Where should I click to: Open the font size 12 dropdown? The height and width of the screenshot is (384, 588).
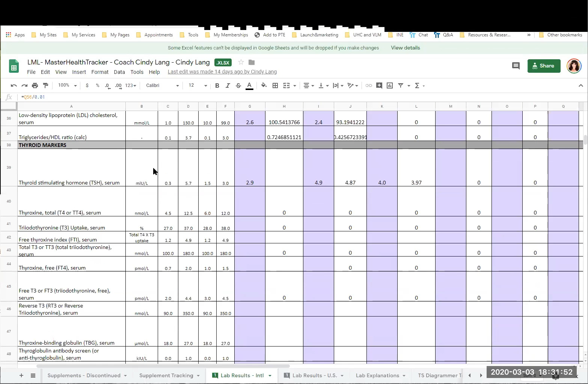pyautogui.click(x=198, y=86)
